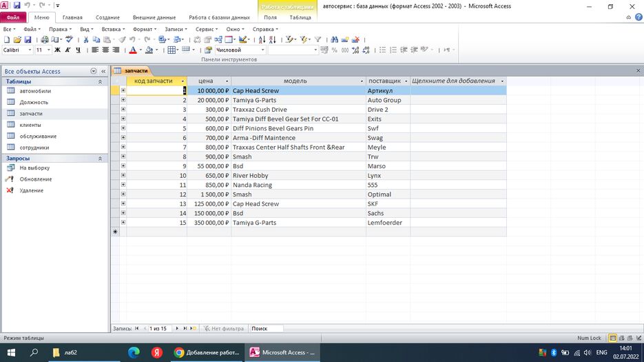Image resolution: width=644 pixels, height=362 pixels.
Task: Collapse the Таблицы group in navigation pane
Action: [100, 82]
